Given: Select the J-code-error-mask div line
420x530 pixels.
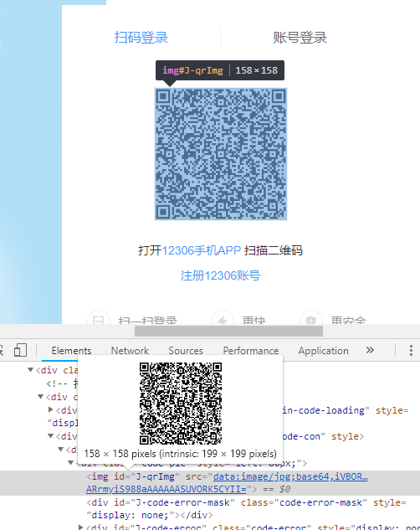Looking at the screenshot, I should [247, 509].
